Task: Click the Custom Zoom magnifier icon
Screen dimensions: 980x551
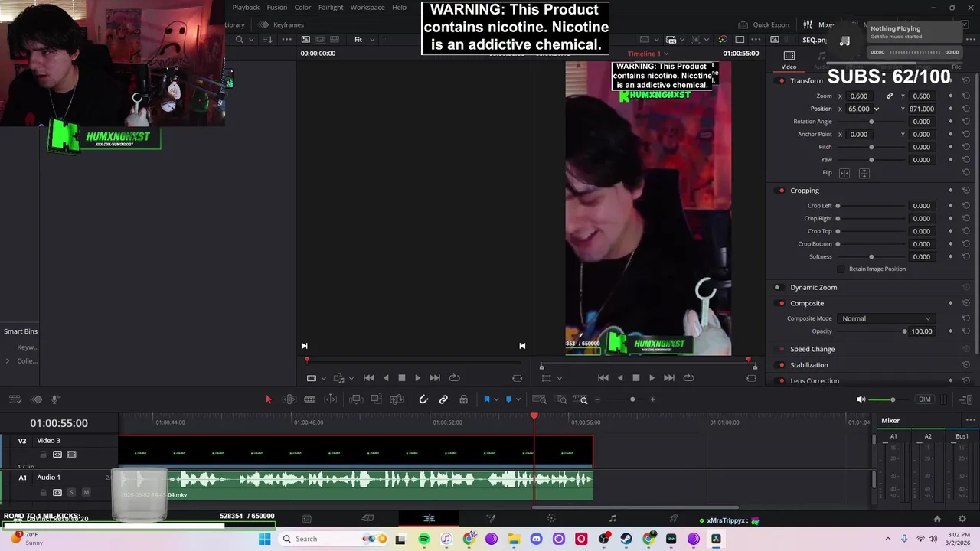Action: click(x=582, y=399)
